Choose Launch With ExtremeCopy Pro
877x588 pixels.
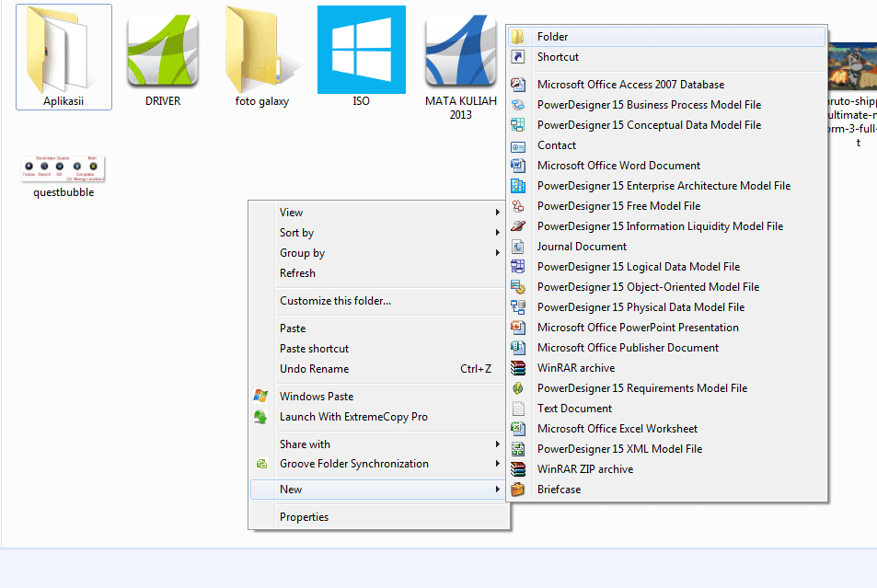(378, 417)
